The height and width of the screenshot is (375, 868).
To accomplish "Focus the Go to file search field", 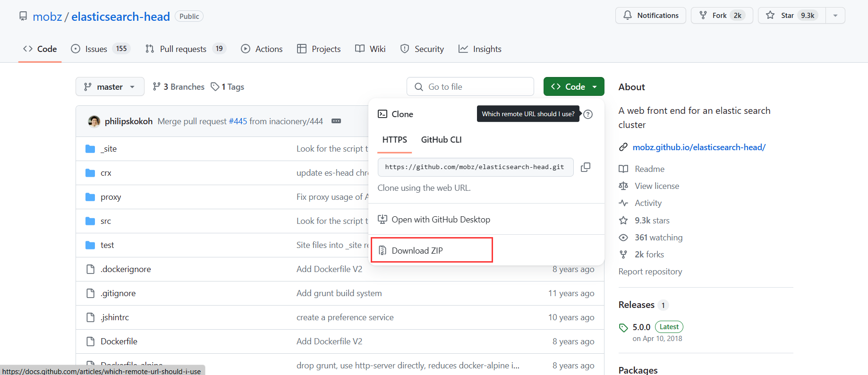I will (x=470, y=87).
